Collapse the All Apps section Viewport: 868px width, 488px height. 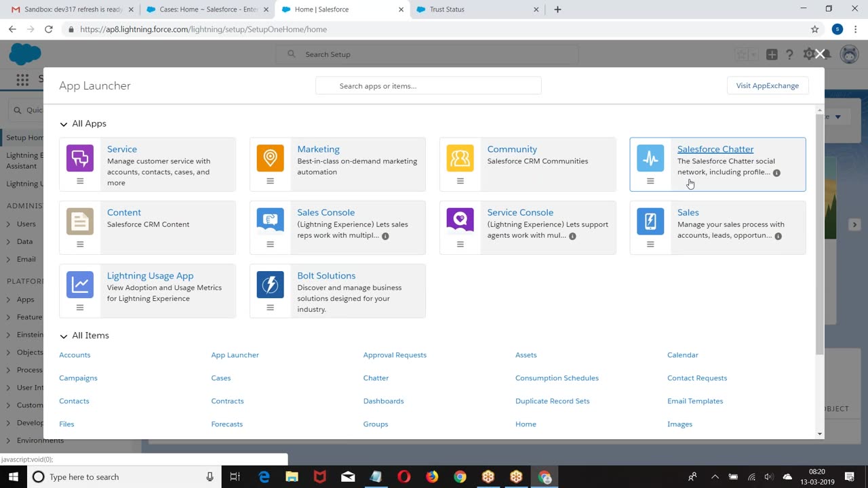pyautogui.click(x=63, y=124)
